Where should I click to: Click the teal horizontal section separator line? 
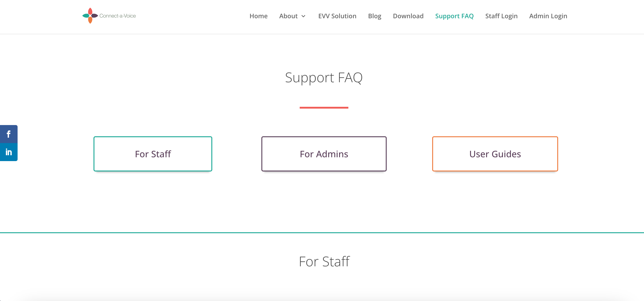(x=322, y=233)
